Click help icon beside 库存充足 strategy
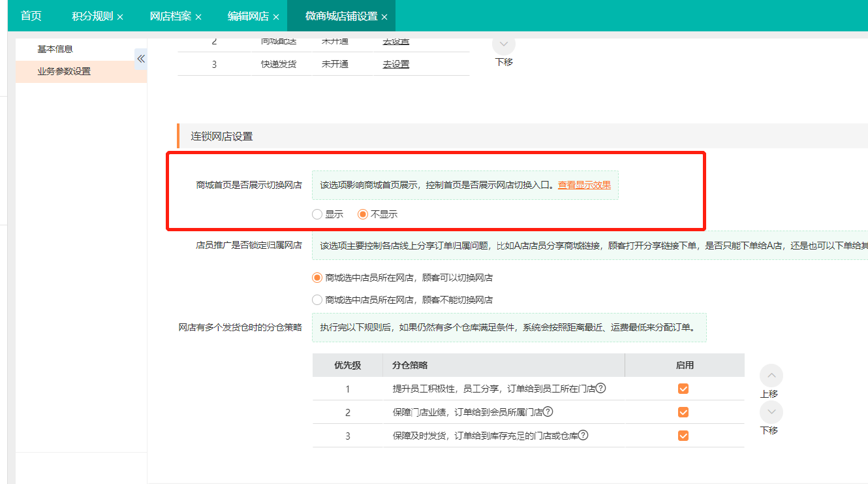 (583, 435)
